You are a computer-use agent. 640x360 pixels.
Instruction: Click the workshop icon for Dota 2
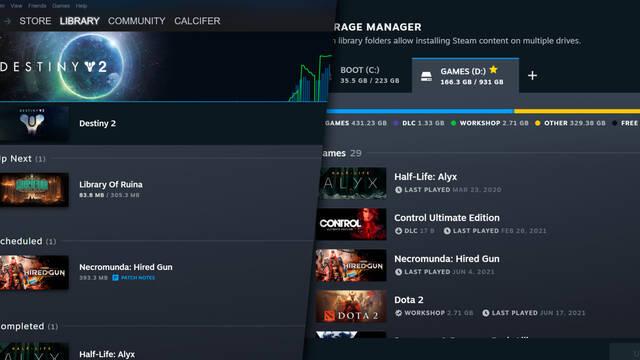pyautogui.click(x=398, y=313)
